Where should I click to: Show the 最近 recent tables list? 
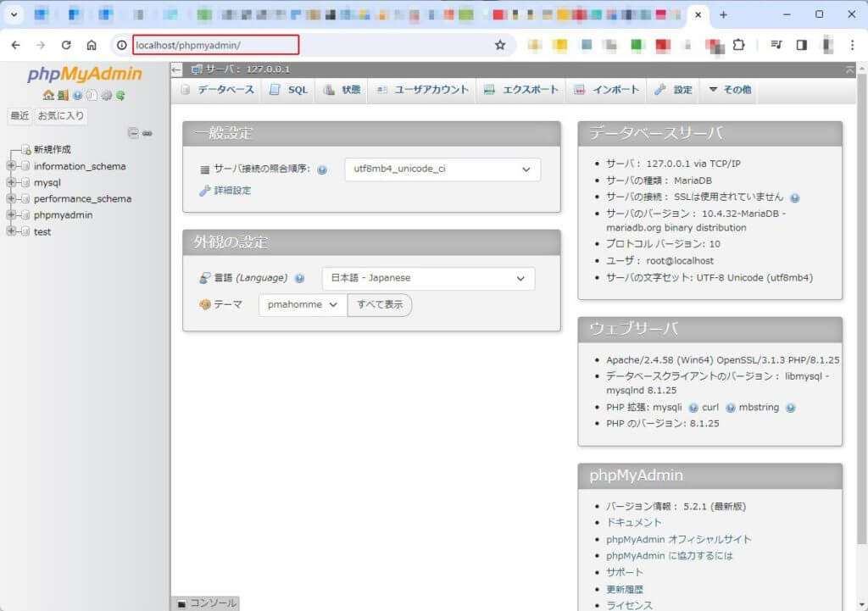[19, 115]
